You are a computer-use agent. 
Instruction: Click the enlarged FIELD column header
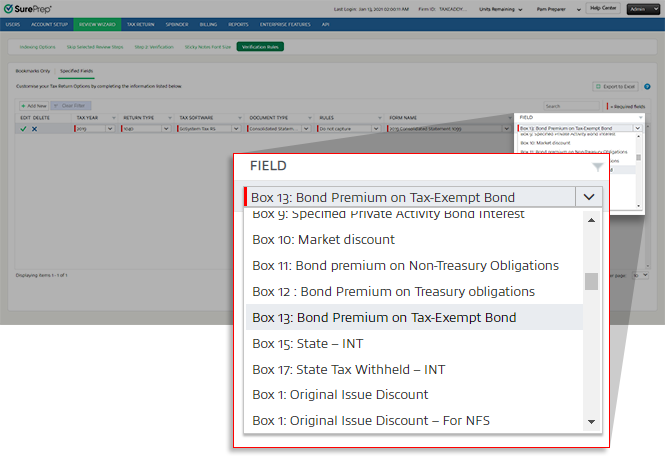[x=268, y=166]
